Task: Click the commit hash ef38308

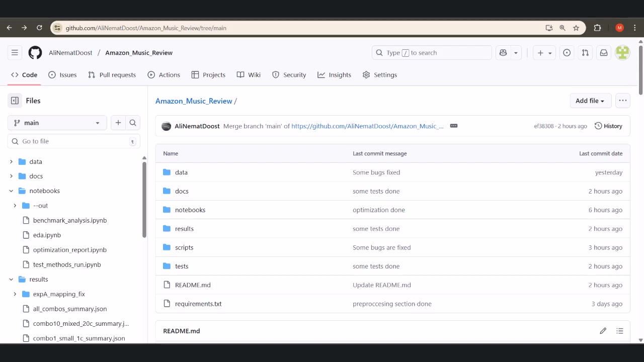Action: click(544, 126)
